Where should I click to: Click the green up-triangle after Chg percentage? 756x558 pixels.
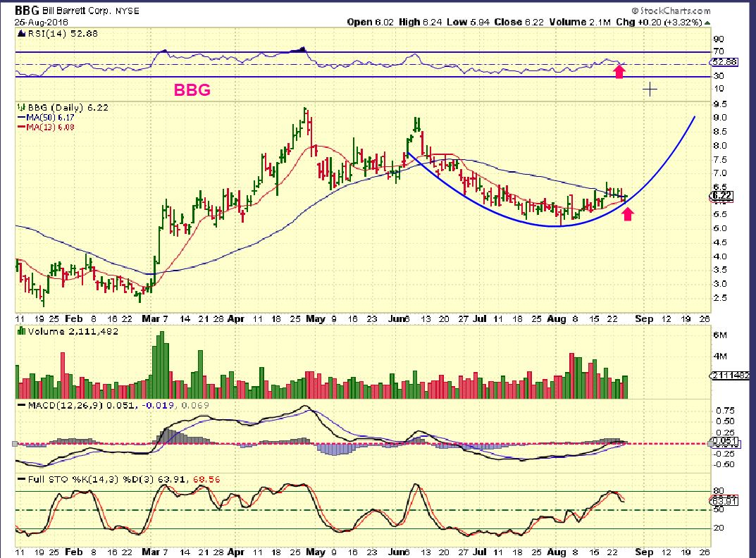coord(707,23)
